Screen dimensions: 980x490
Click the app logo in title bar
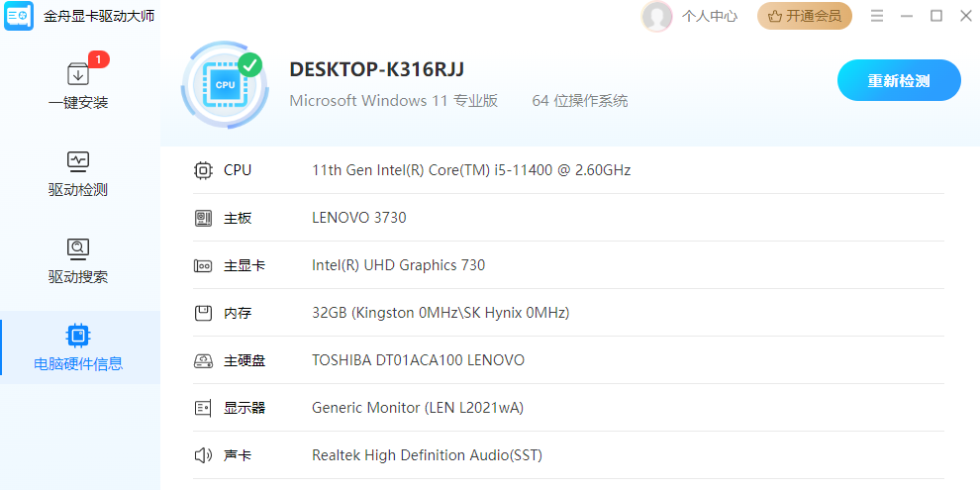pyautogui.click(x=20, y=16)
